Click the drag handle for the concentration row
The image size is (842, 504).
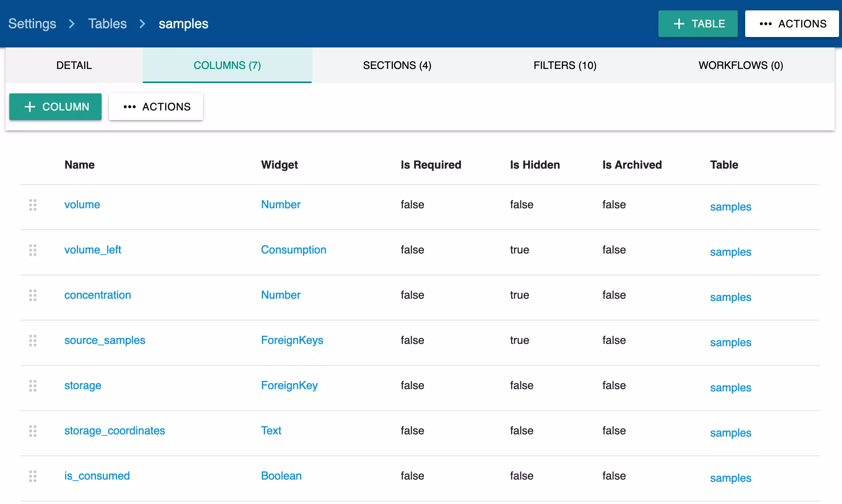click(x=33, y=295)
